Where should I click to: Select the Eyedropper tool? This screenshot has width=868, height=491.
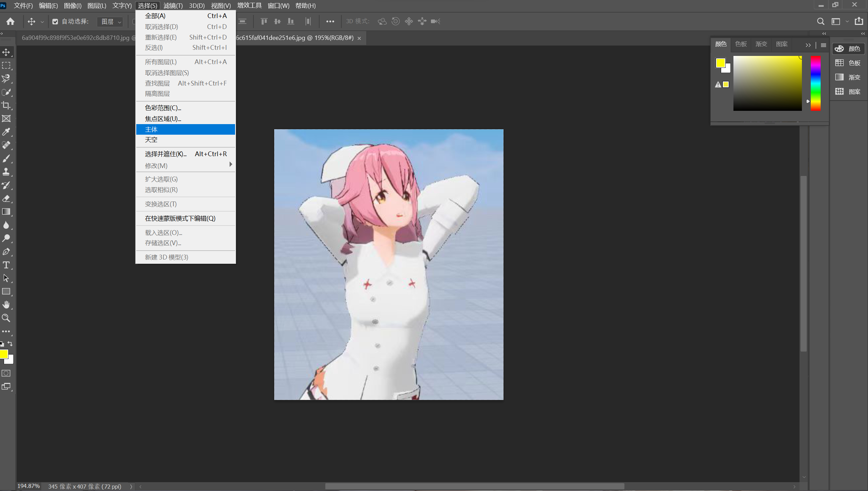pos(6,132)
